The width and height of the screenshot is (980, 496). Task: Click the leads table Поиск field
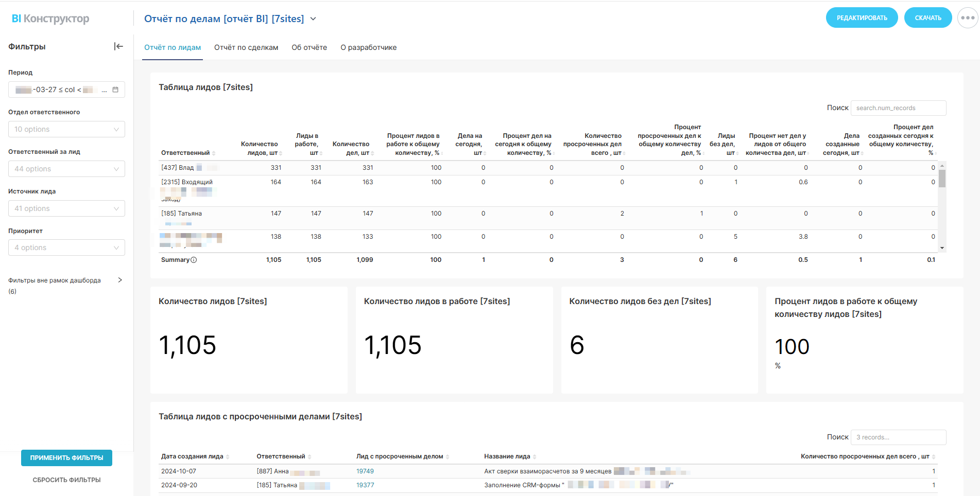898,108
